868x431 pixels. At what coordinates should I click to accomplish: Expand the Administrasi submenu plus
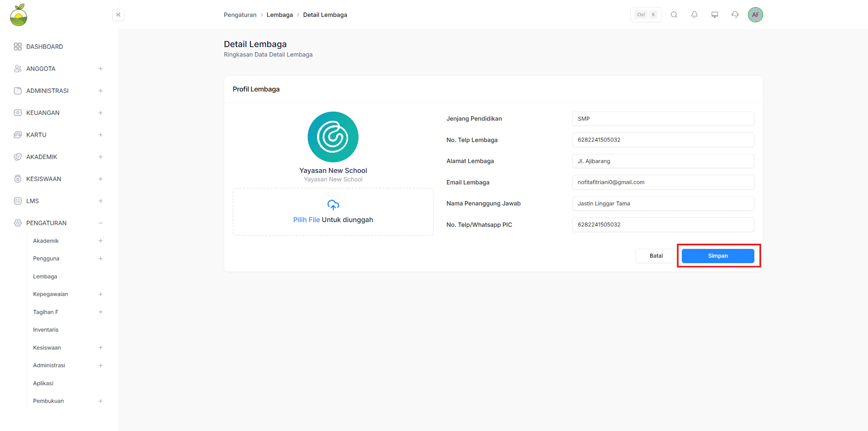click(100, 365)
